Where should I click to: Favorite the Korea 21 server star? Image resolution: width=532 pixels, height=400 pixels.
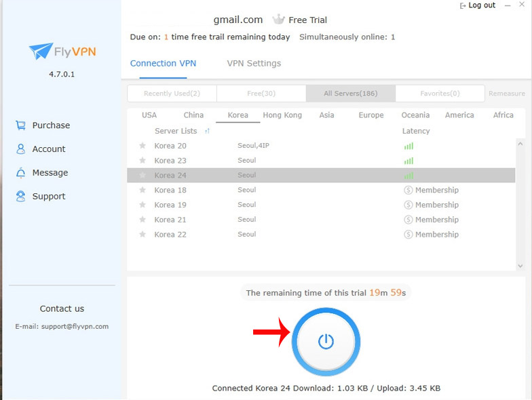[x=142, y=220]
